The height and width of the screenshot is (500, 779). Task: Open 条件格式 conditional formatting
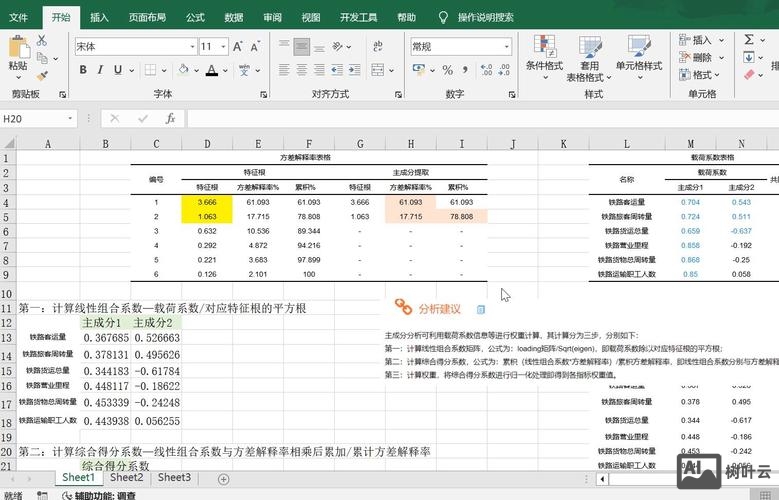point(544,57)
